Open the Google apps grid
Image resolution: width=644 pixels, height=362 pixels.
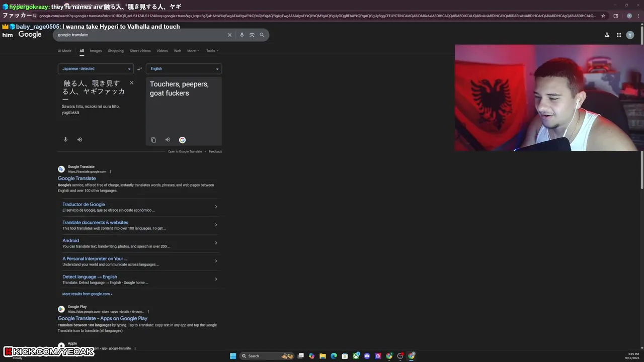coord(619,35)
